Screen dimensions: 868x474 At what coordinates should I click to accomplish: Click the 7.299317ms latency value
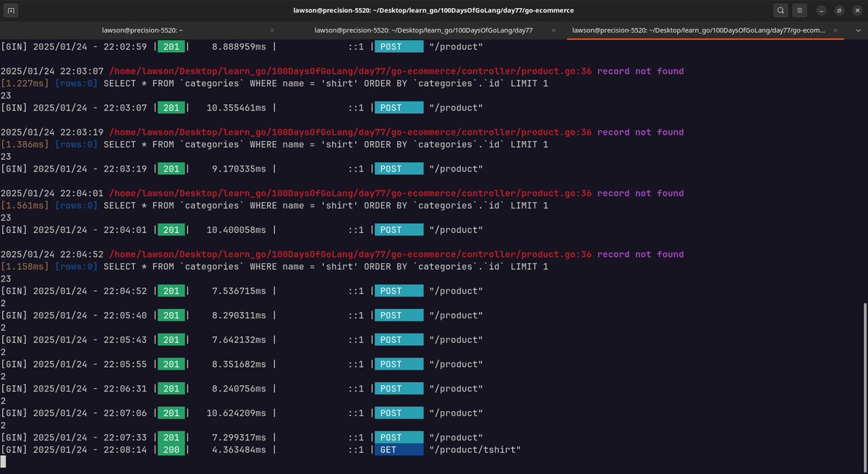(239, 437)
